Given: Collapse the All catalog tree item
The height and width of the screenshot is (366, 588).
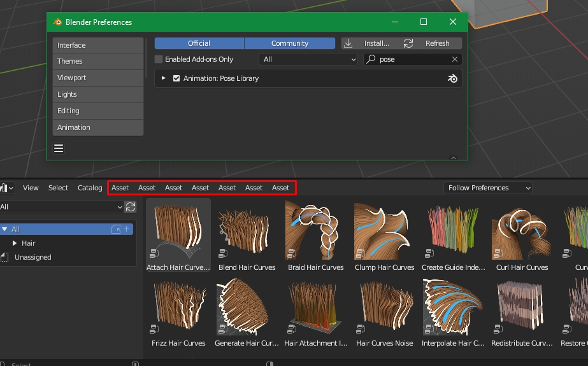Looking at the screenshot, I should tap(4, 229).
